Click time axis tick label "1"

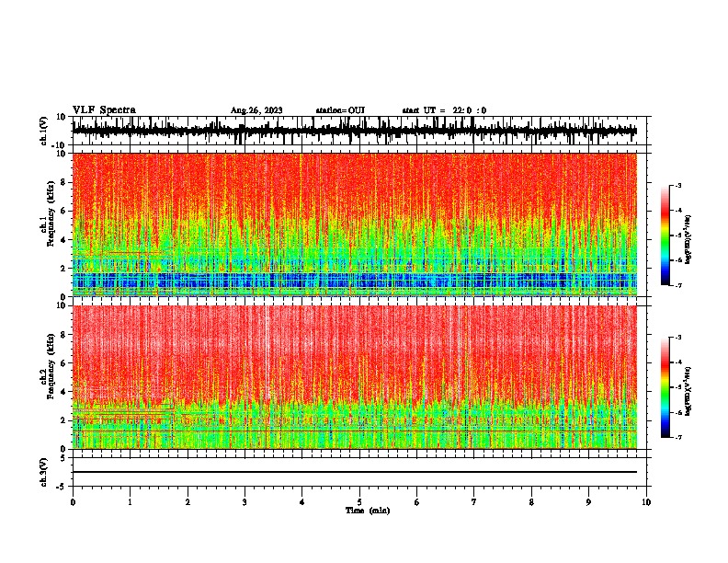click(x=130, y=502)
